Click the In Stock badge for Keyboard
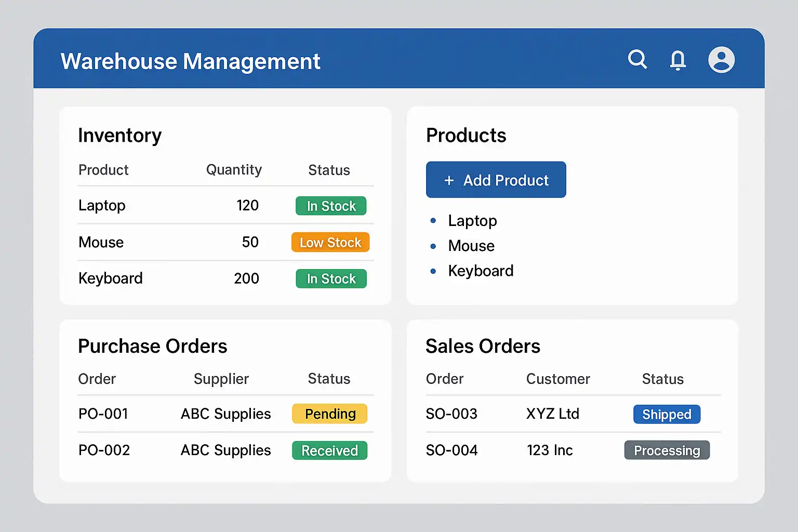Viewport: 798px width, 532px height. point(331,279)
